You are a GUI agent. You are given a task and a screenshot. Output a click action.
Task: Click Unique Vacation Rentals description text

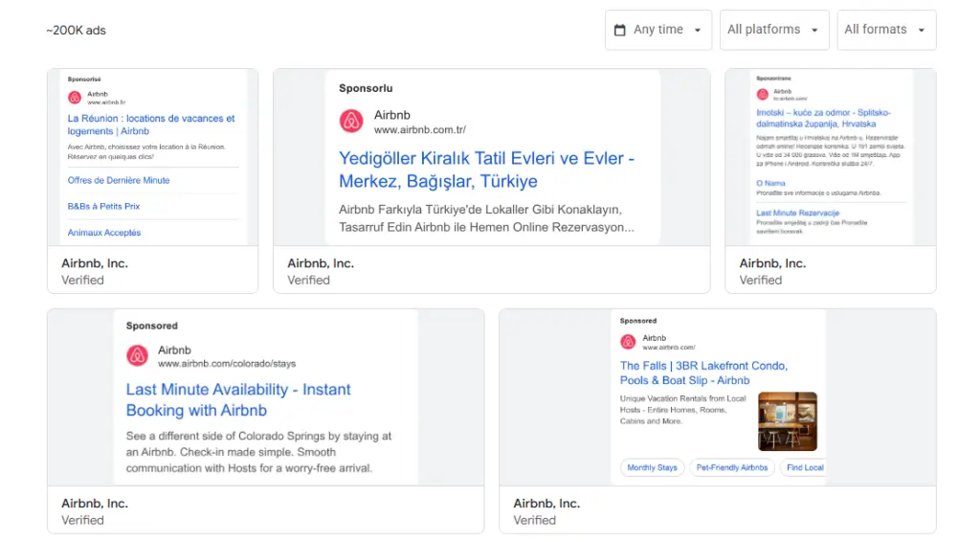pos(683,410)
